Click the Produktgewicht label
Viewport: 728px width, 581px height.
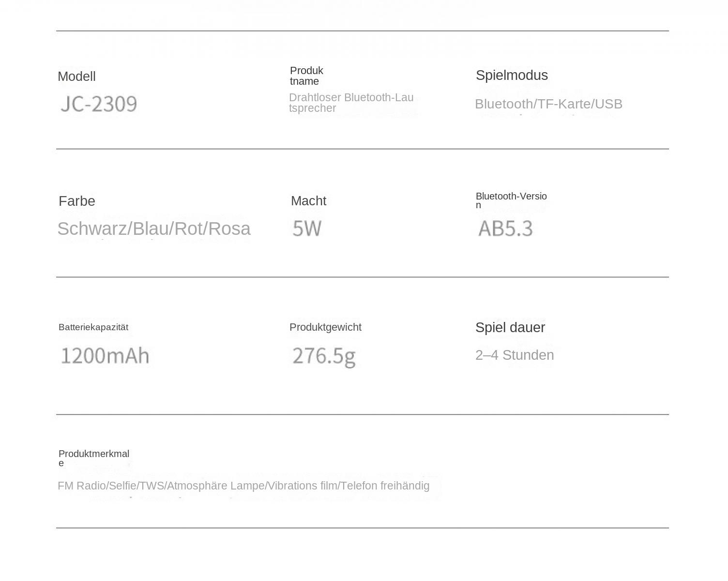pyautogui.click(x=325, y=327)
